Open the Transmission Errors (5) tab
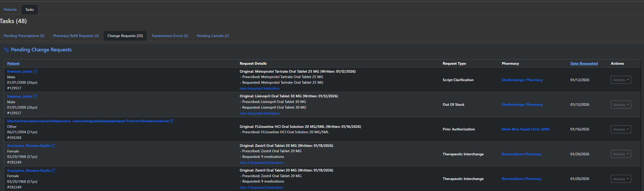 coord(170,36)
